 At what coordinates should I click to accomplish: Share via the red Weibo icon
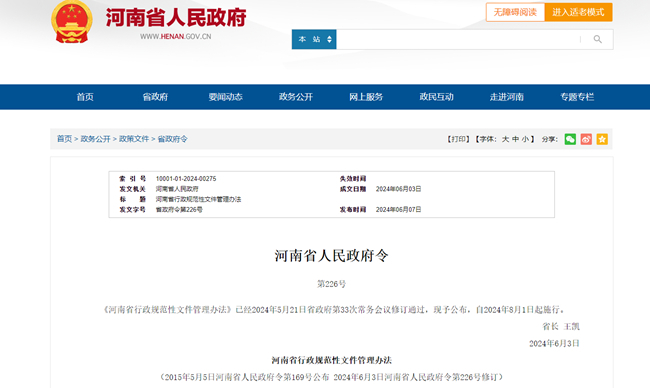(586, 139)
